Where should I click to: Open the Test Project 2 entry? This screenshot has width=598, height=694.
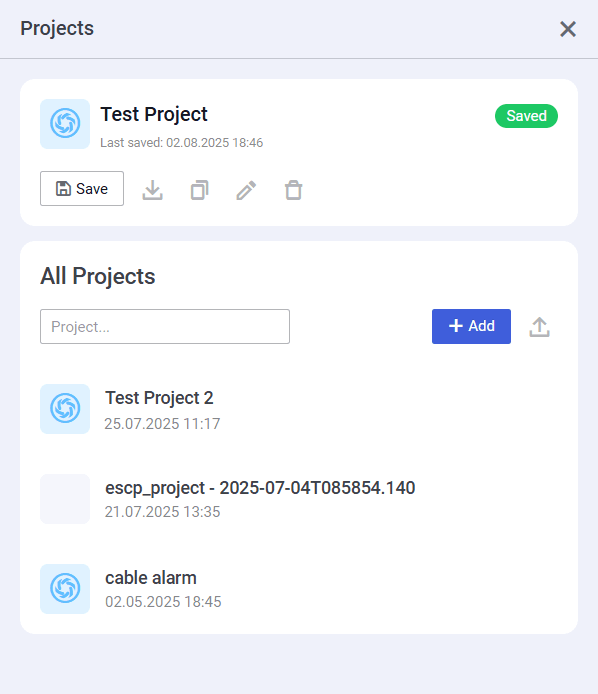299,409
